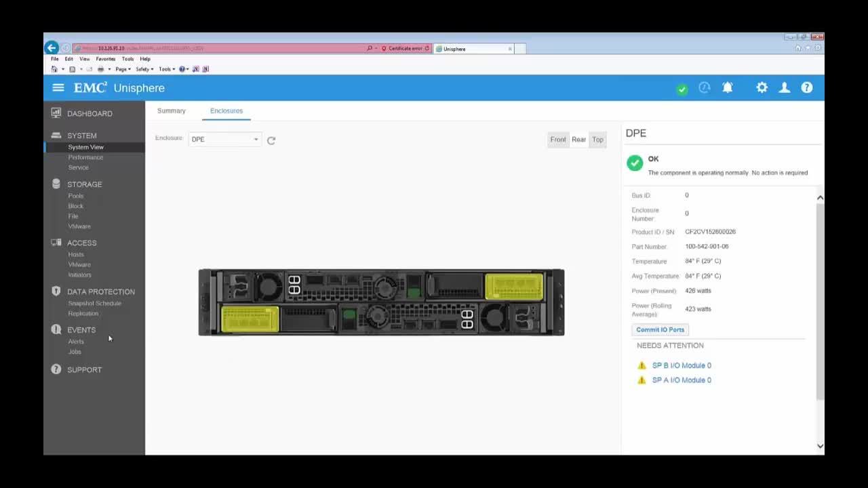Viewport: 868px width, 488px height.
Task: Open the File menu
Action: pos(55,59)
